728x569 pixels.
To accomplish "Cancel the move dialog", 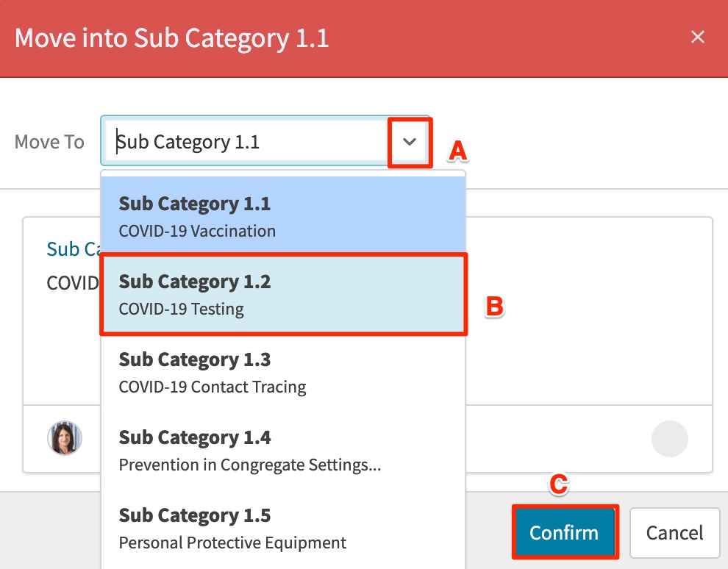I will click(x=674, y=532).
